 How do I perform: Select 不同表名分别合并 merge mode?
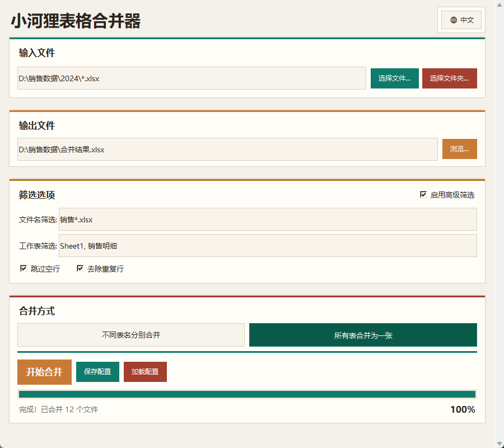131,335
